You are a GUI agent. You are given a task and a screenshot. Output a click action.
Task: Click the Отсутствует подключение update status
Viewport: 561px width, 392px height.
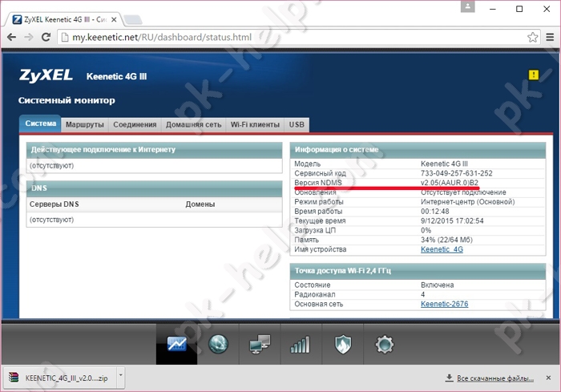click(463, 192)
